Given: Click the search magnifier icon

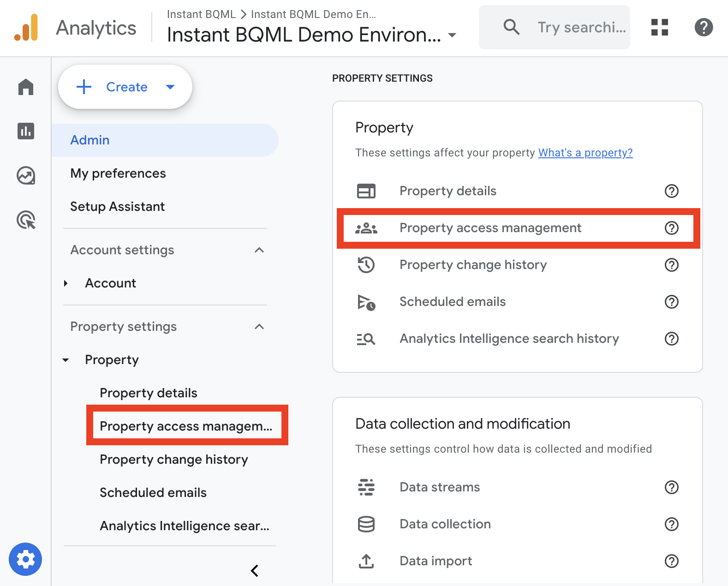Looking at the screenshot, I should tap(511, 27).
